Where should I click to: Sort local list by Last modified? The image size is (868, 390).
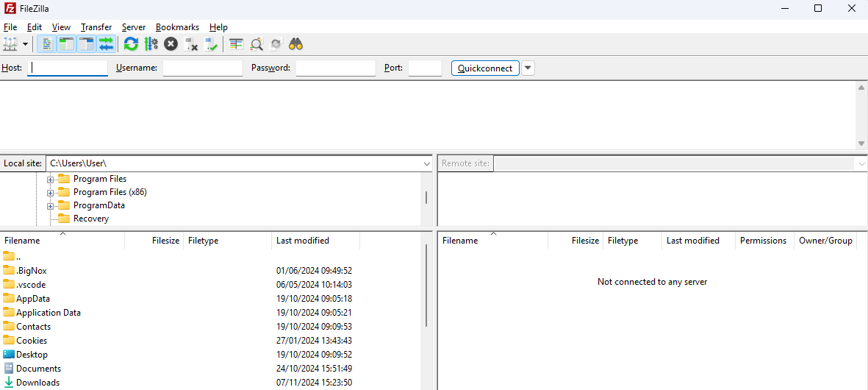click(x=316, y=241)
